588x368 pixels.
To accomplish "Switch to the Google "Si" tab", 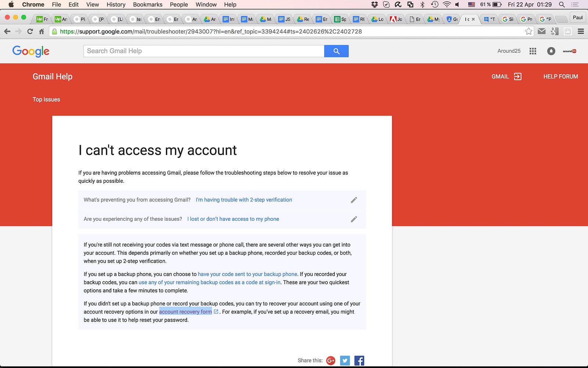I will [x=508, y=19].
